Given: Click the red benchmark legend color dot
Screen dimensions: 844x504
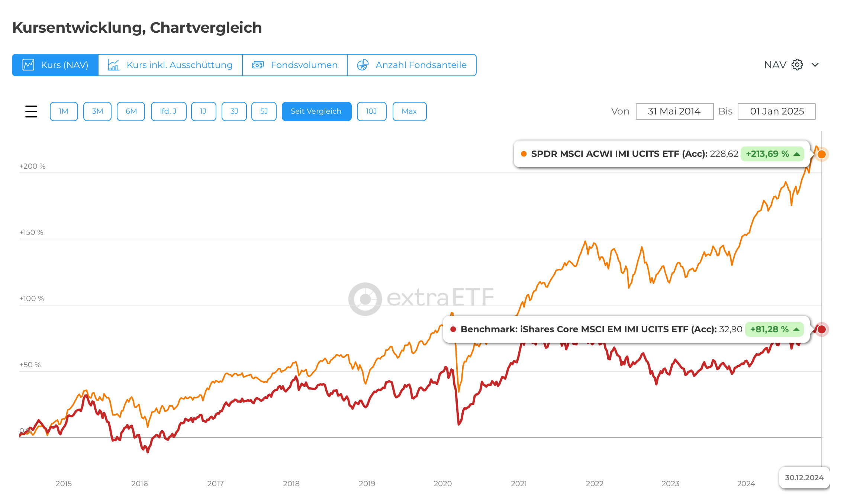Looking at the screenshot, I should point(453,329).
